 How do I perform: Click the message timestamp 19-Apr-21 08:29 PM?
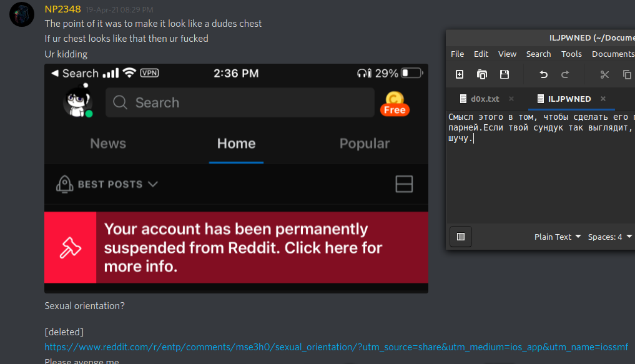tap(119, 10)
